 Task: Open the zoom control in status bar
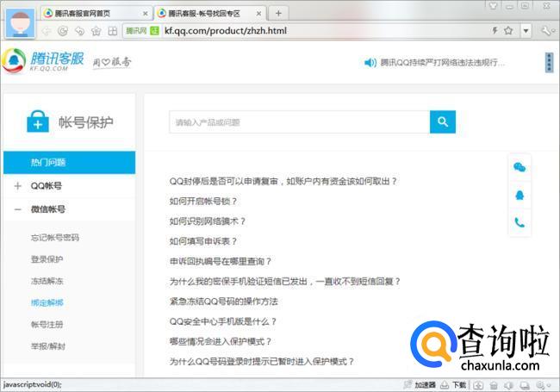(x=544, y=385)
